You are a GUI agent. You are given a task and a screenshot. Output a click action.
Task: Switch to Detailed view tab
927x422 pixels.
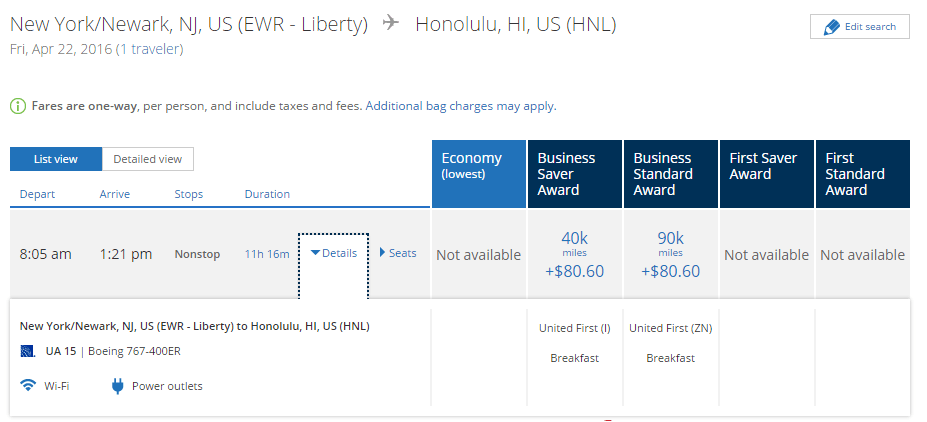coord(148,159)
